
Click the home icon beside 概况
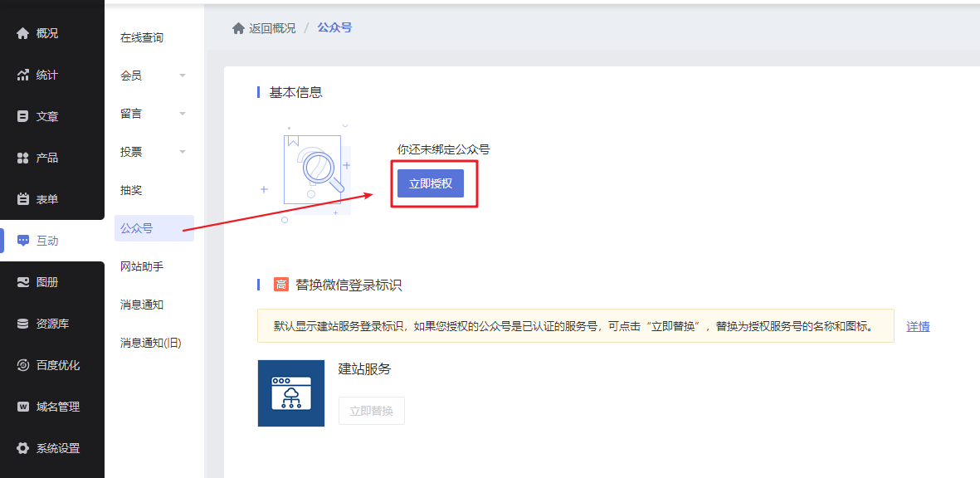[x=23, y=34]
